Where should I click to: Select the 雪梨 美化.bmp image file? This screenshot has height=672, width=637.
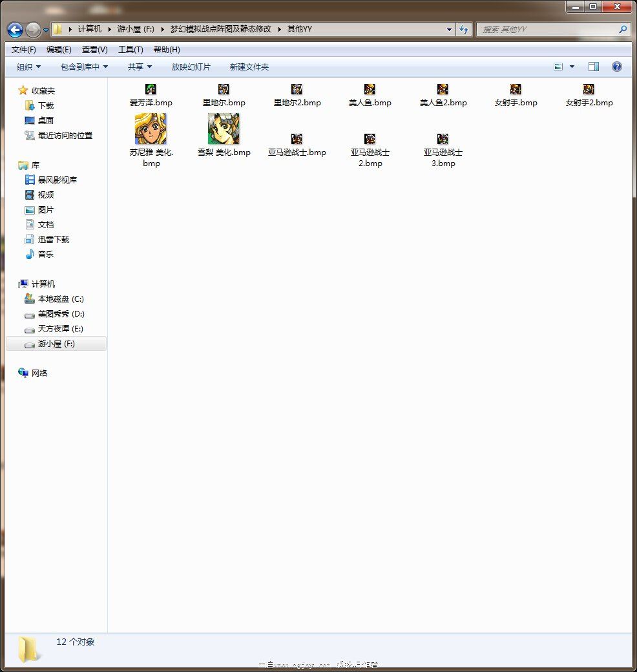click(x=224, y=129)
